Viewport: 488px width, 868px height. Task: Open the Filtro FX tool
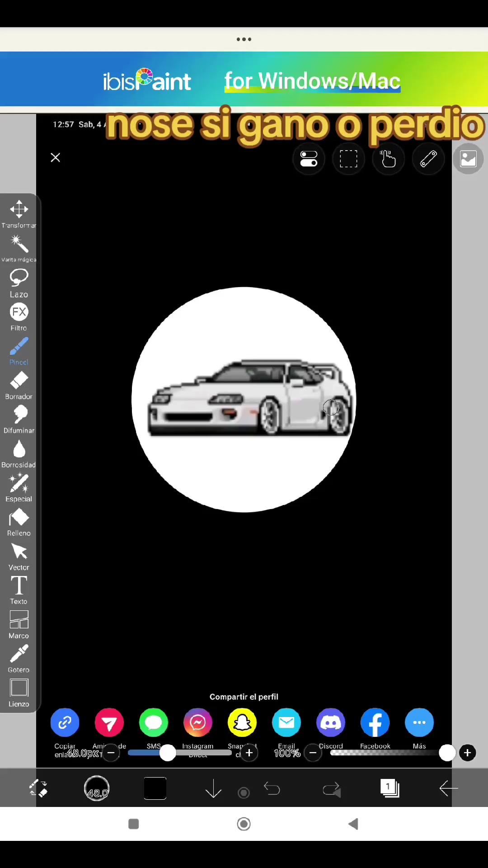click(x=19, y=317)
